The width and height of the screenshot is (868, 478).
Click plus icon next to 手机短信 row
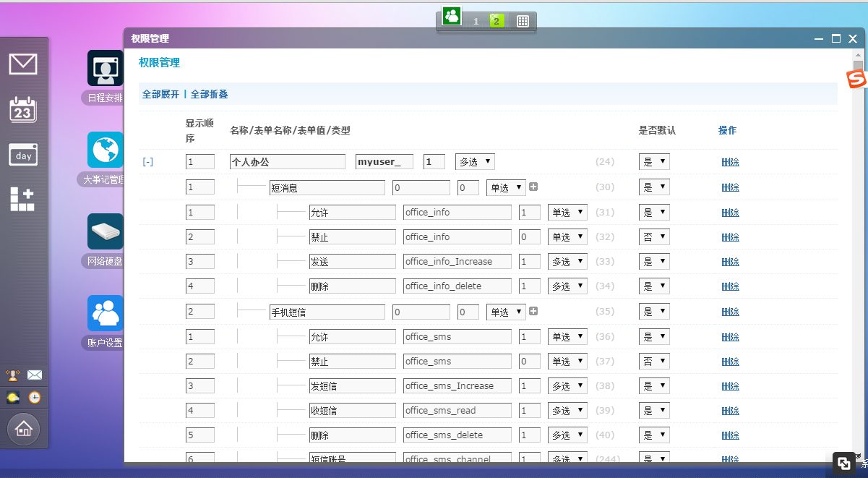coord(533,312)
